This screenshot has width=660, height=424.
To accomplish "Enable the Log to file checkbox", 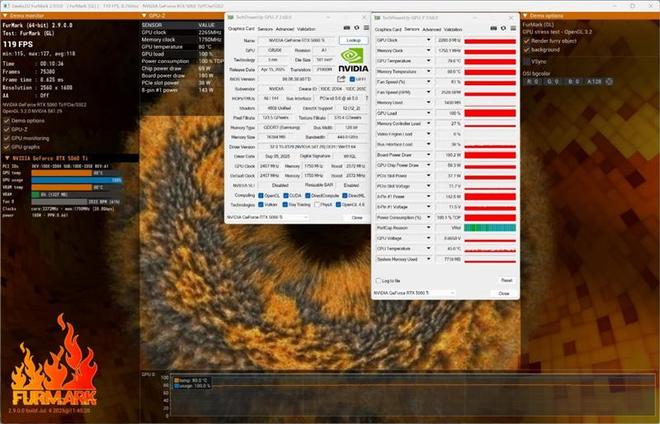I will 378,281.
